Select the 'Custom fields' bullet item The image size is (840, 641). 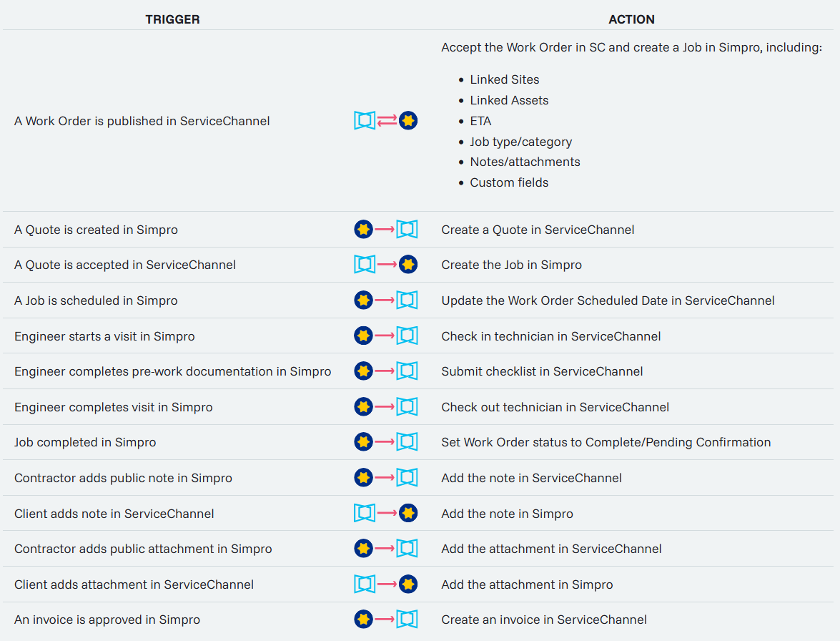pyautogui.click(x=509, y=182)
